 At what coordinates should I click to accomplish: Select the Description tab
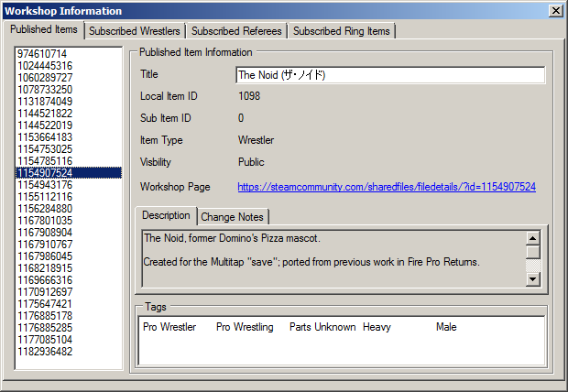click(x=166, y=216)
